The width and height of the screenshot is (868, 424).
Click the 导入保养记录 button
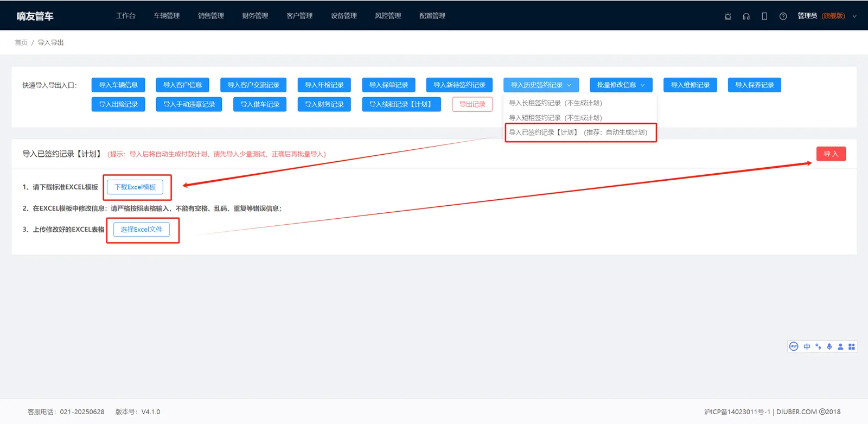click(755, 85)
